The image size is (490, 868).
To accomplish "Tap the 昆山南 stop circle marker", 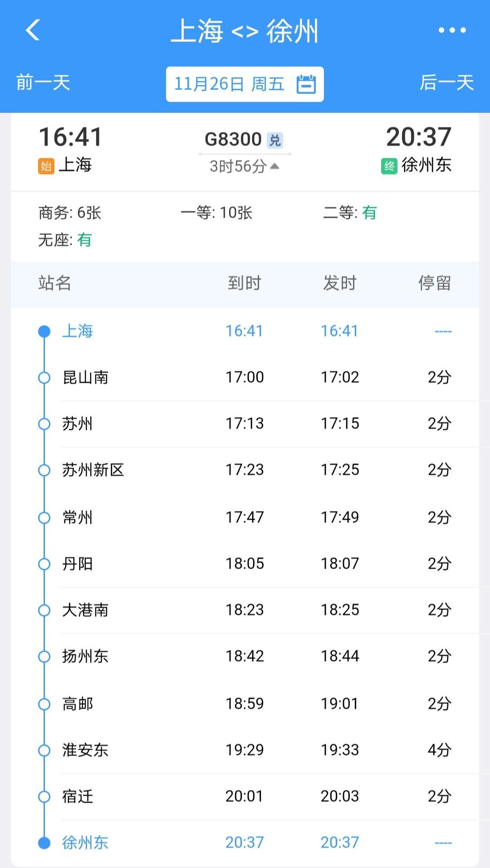I will pyautogui.click(x=44, y=377).
